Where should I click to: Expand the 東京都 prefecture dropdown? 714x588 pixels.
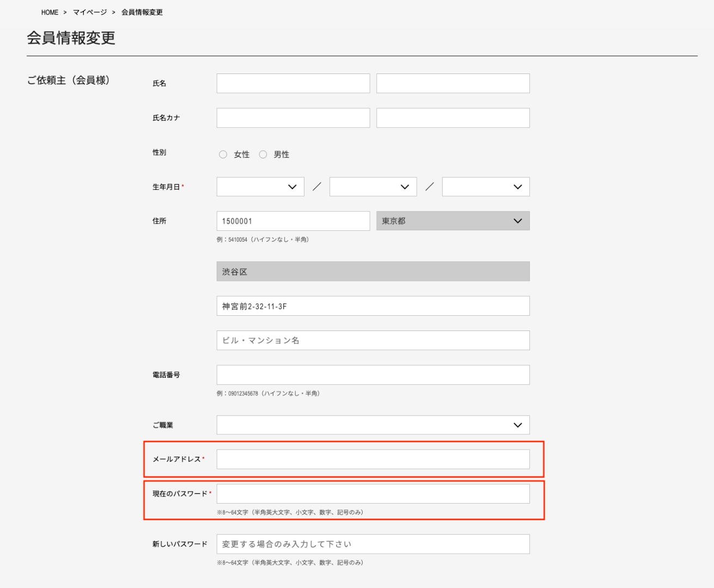(453, 221)
